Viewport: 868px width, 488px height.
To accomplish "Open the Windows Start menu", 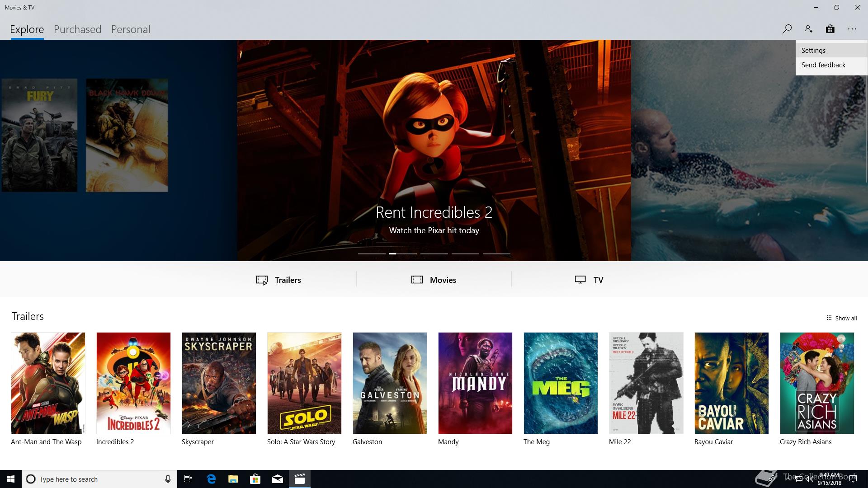I will pyautogui.click(x=11, y=479).
